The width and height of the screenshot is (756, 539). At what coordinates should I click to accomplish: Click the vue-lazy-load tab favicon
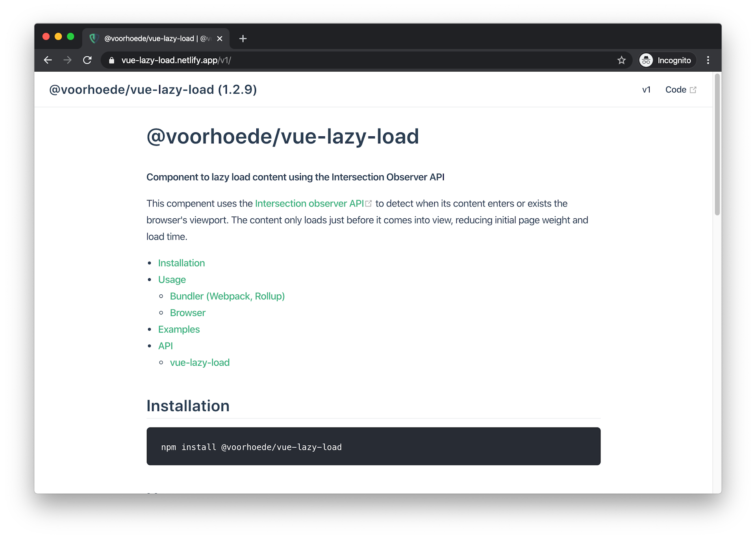point(94,38)
